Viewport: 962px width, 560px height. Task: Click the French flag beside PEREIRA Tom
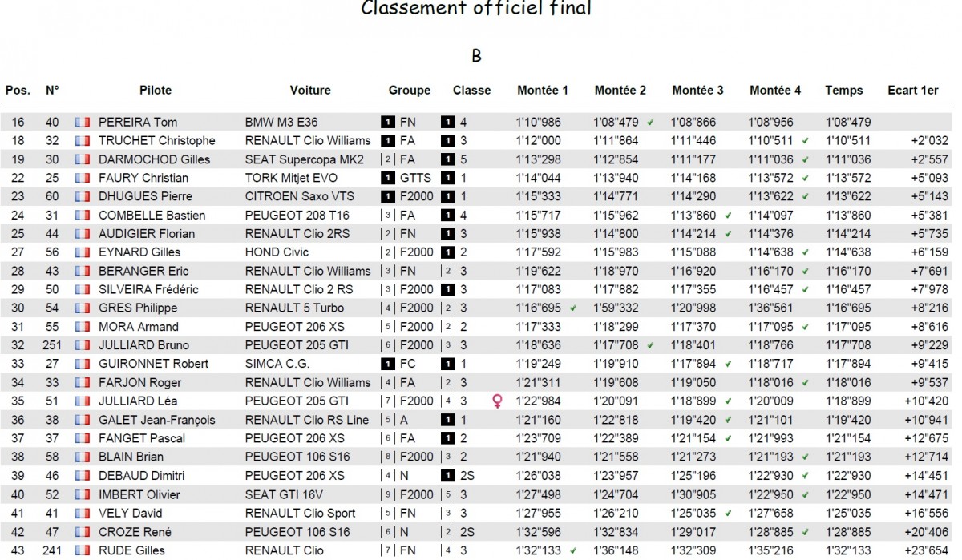point(82,122)
